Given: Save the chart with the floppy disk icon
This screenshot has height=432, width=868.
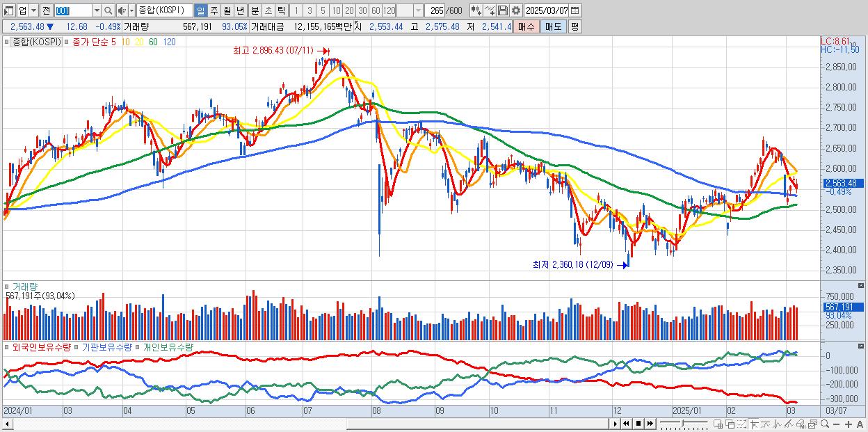Looking at the screenshot, I should coord(503,10).
